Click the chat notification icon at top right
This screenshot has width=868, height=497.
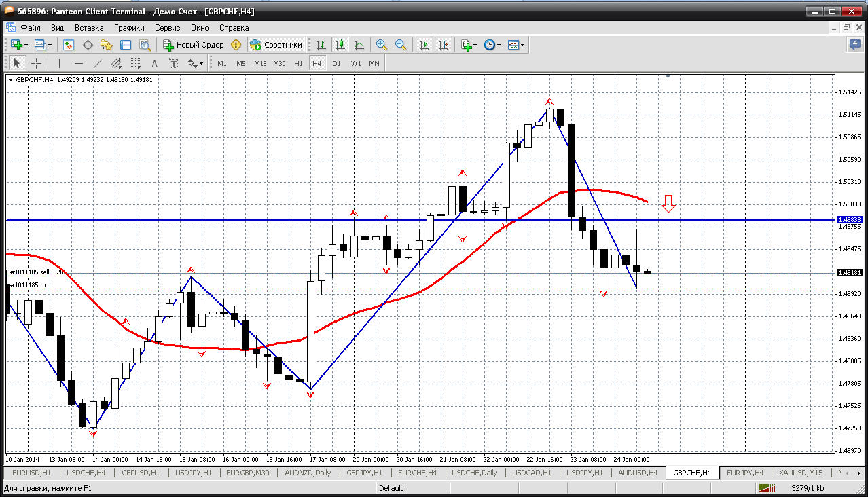[854, 45]
